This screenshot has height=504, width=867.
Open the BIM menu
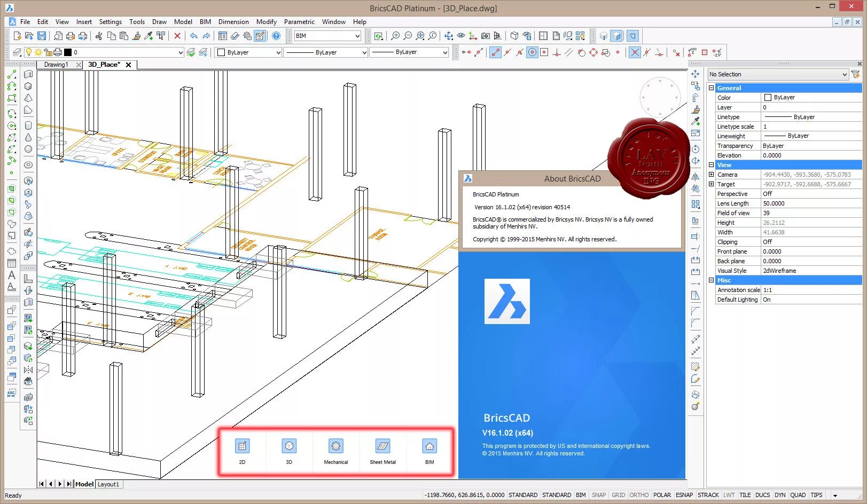(205, 22)
